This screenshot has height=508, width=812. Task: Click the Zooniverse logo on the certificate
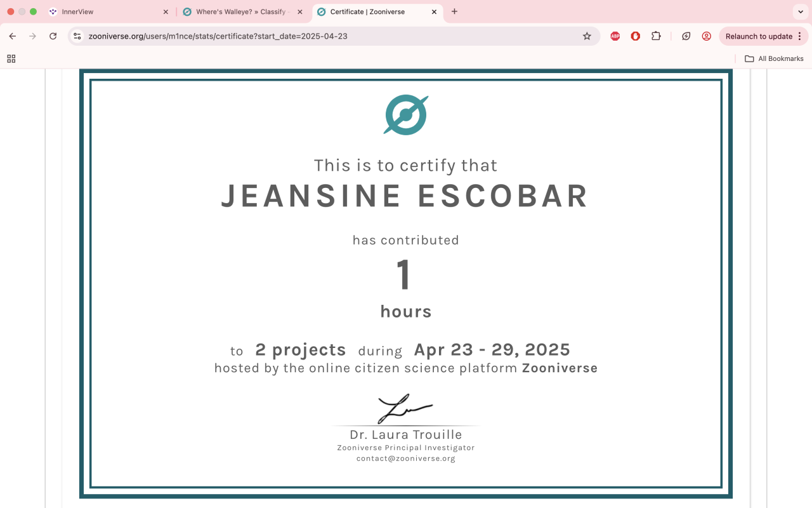[x=406, y=115]
